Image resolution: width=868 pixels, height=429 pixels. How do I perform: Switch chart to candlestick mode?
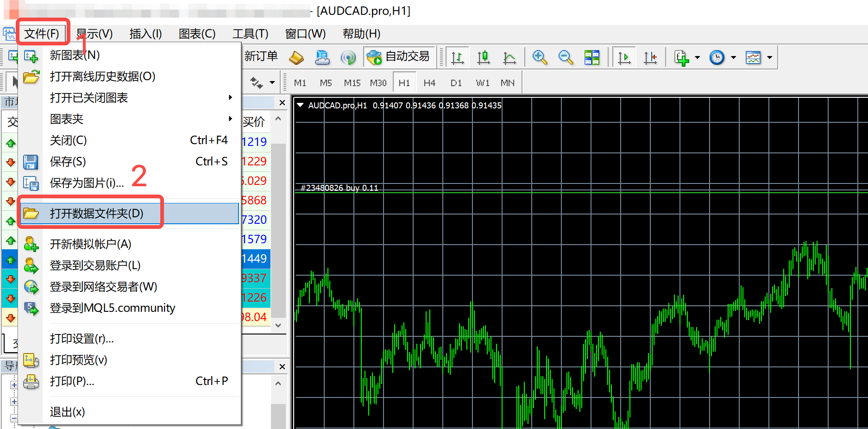click(483, 57)
